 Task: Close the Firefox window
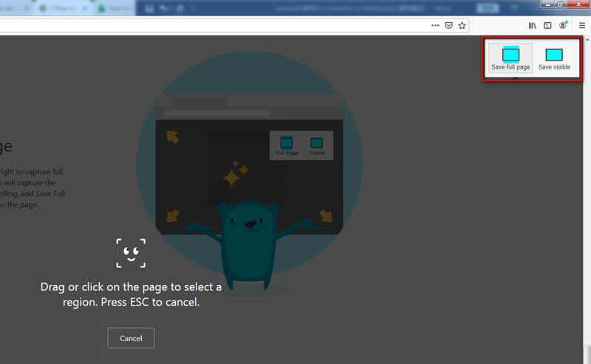(x=578, y=4)
